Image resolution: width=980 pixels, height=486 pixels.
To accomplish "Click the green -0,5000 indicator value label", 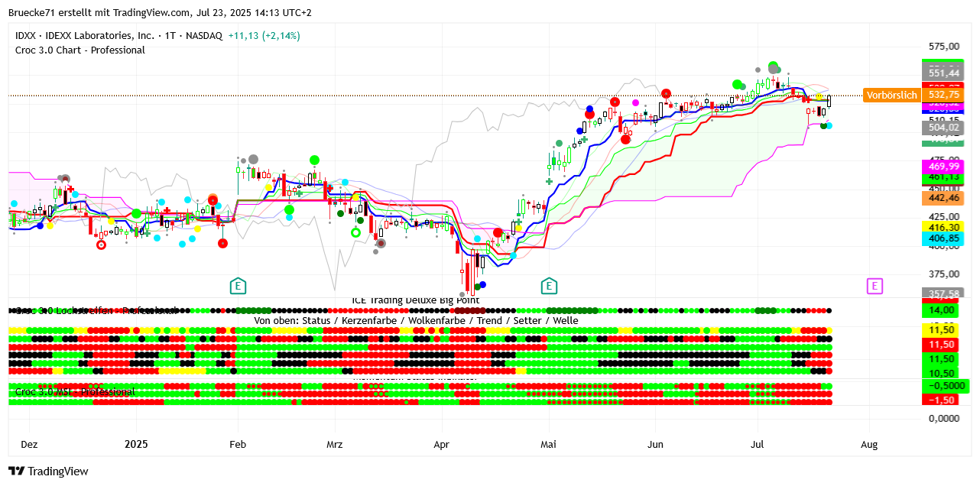I will click(x=944, y=386).
